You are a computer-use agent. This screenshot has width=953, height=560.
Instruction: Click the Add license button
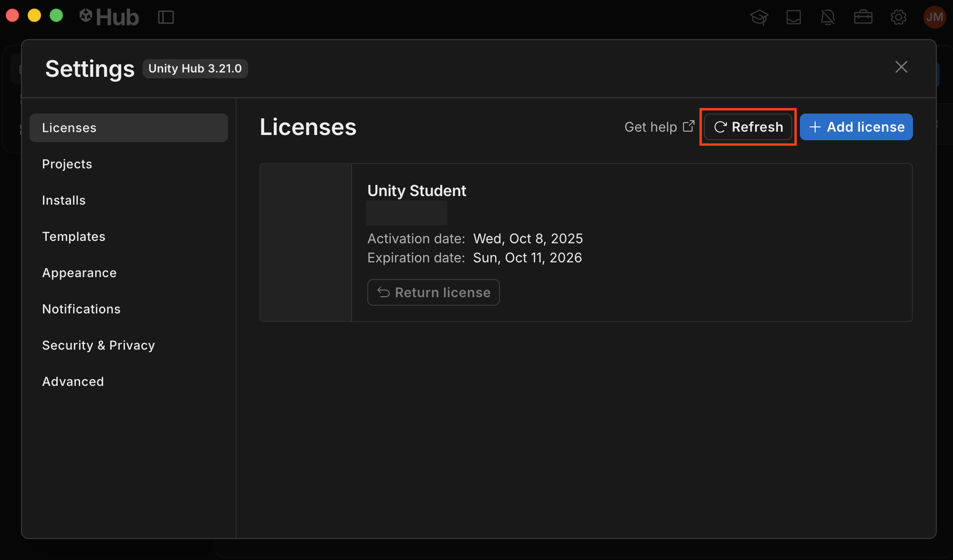click(x=856, y=127)
